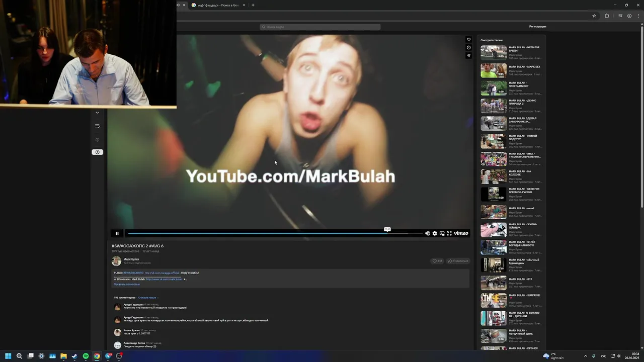This screenshot has height=362, width=644.
Task: Switch keyboard language РУС indicator
Action: click(603, 356)
